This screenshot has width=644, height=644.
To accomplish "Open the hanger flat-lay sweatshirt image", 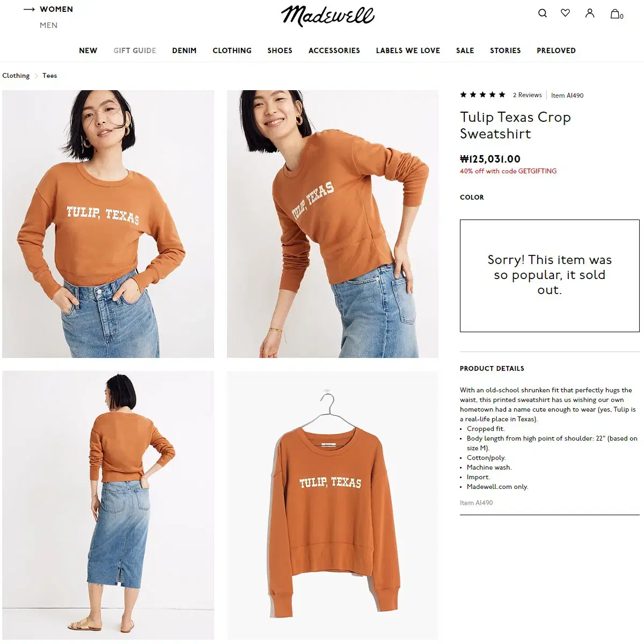I will click(333, 505).
